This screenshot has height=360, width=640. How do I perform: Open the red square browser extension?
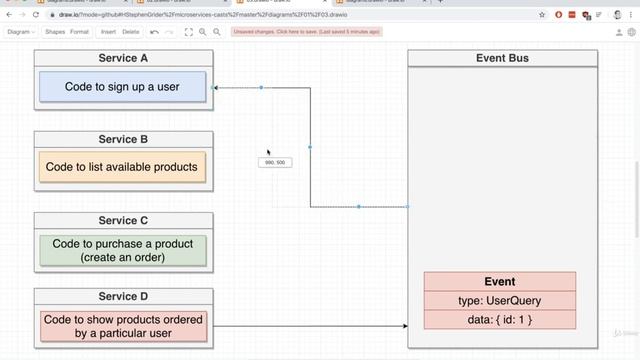click(572, 15)
